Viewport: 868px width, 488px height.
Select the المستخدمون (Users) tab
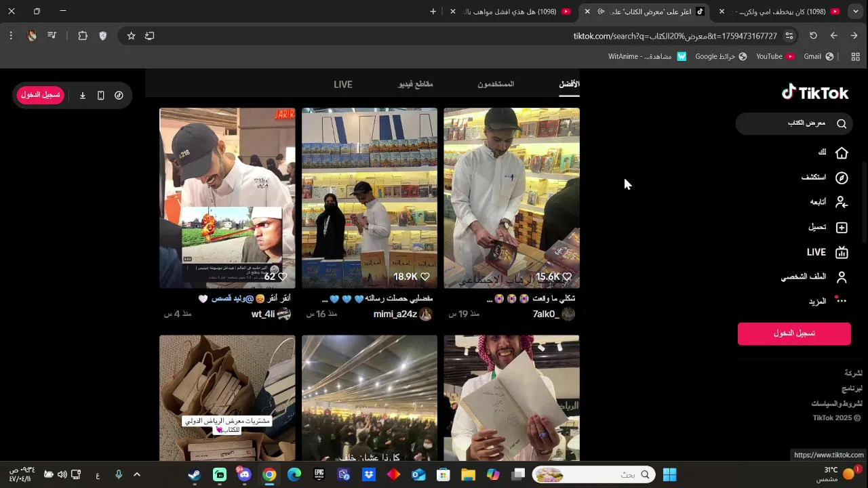pyautogui.click(x=496, y=84)
